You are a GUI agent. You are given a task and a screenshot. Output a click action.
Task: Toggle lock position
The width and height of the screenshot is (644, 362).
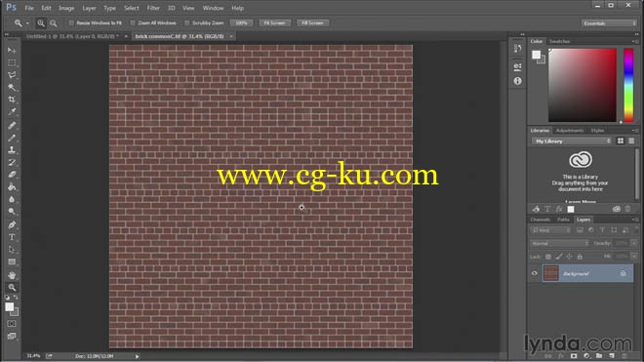click(569, 257)
